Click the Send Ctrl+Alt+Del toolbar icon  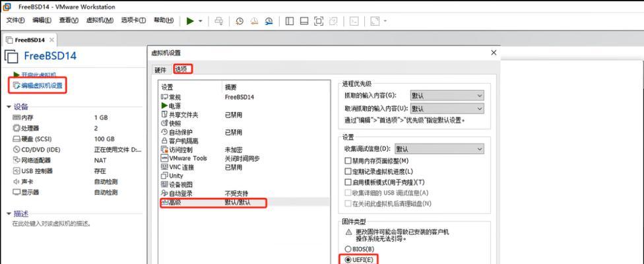tap(219, 21)
